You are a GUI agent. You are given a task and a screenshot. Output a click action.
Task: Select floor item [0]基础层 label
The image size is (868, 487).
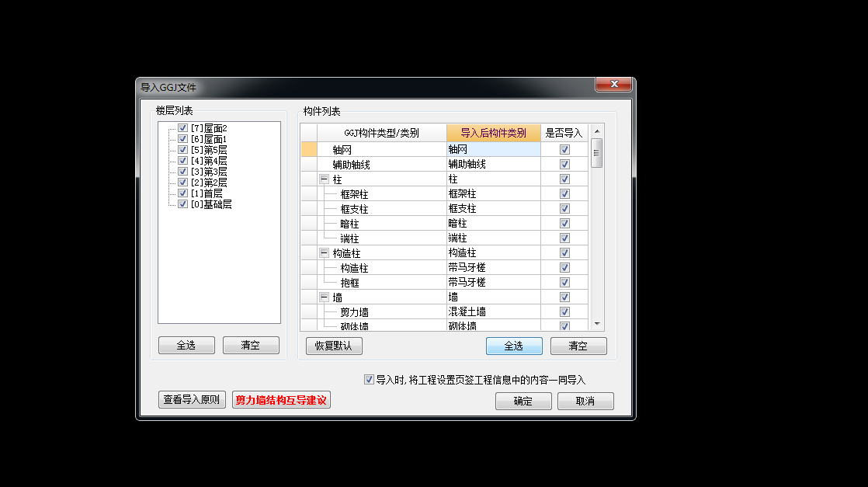(x=211, y=204)
